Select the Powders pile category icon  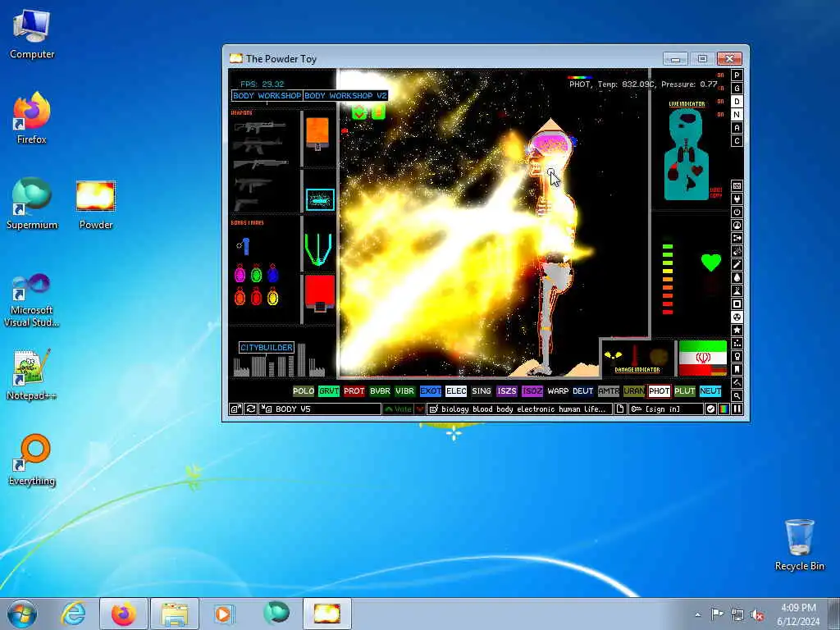pyautogui.click(x=737, y=291)
